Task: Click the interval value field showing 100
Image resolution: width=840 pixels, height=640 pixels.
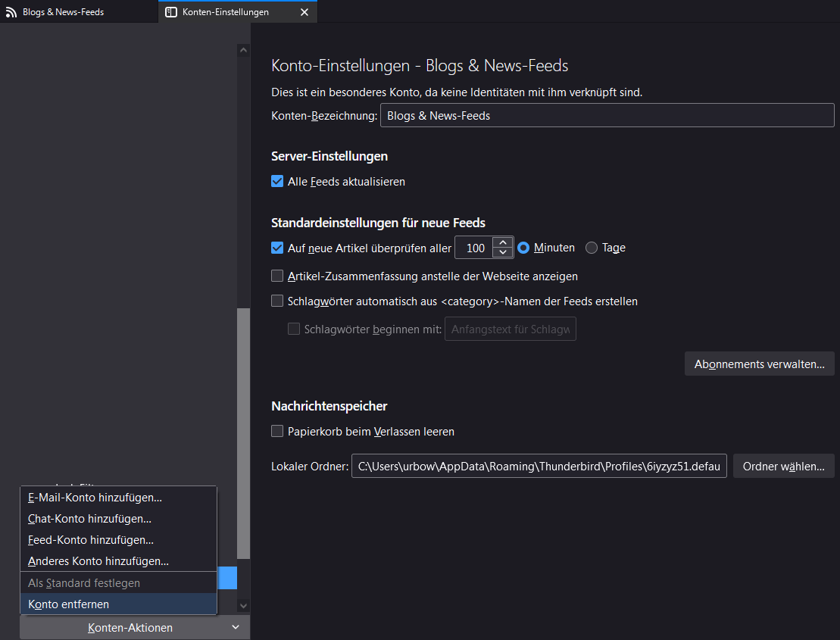Action: 474,248
